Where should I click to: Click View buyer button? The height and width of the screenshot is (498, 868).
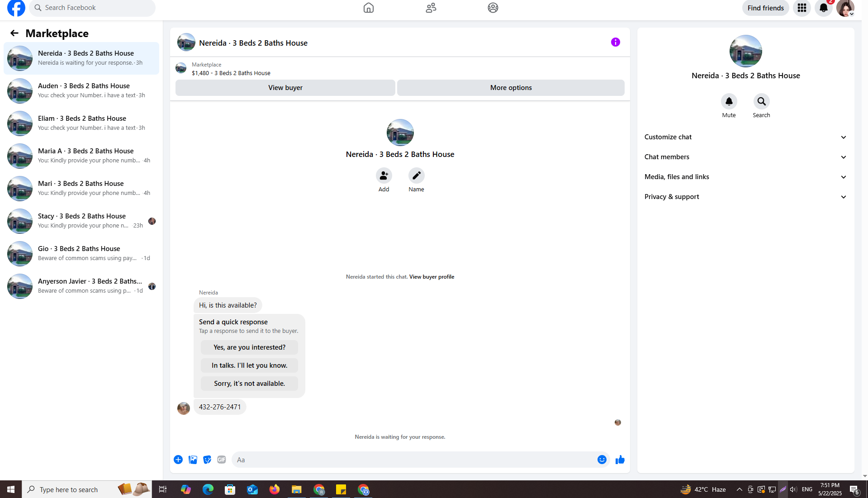point(285,88)
